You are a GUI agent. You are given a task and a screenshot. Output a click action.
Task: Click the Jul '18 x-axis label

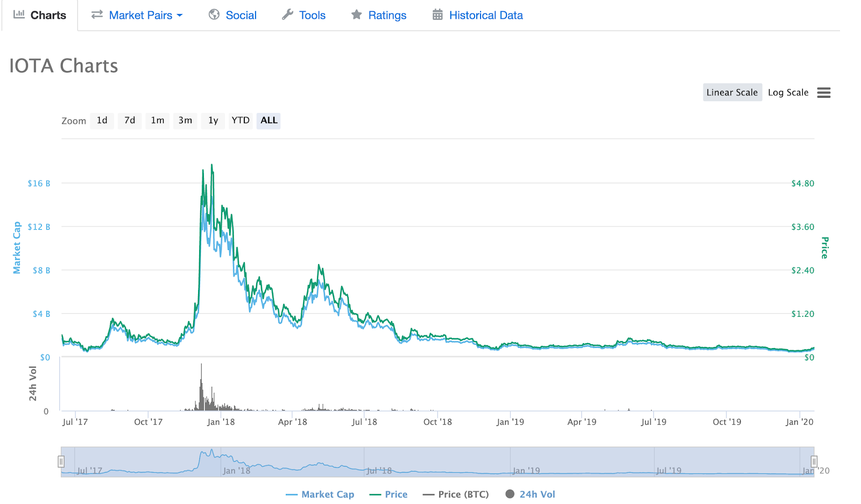(364, 422)
